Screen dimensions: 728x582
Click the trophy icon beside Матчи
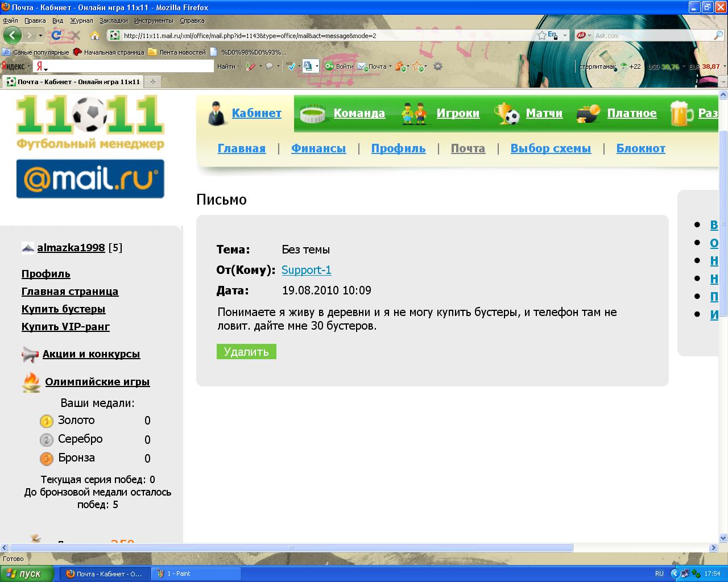[506, 113]
